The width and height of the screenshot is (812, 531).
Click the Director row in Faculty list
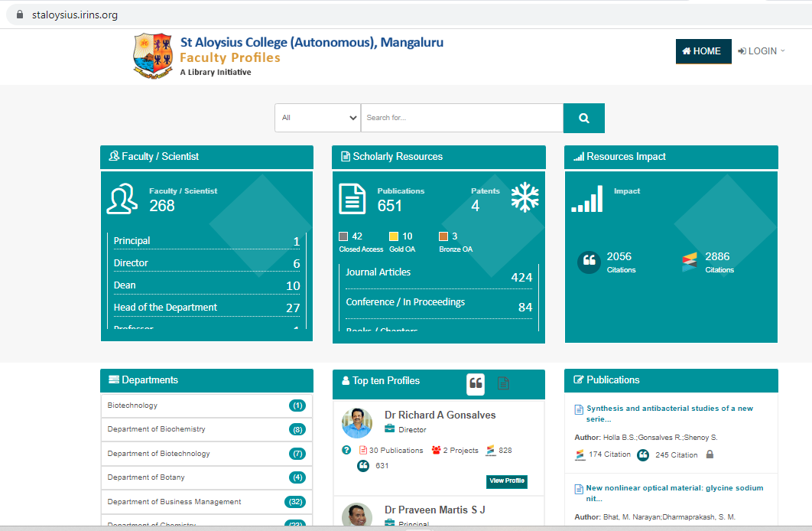pyautogui.click(x=206, y=263)
